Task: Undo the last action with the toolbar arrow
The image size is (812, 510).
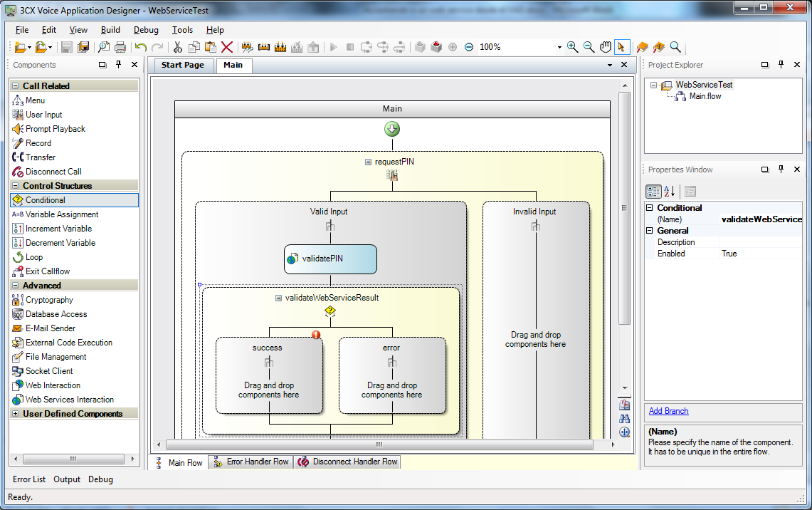Action: tap(141, 47)
